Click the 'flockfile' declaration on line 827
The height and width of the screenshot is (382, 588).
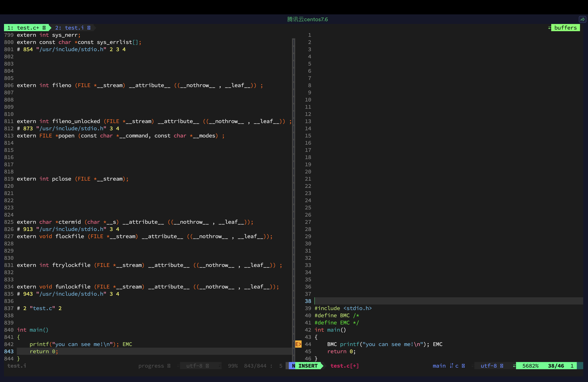click(145, 236)
